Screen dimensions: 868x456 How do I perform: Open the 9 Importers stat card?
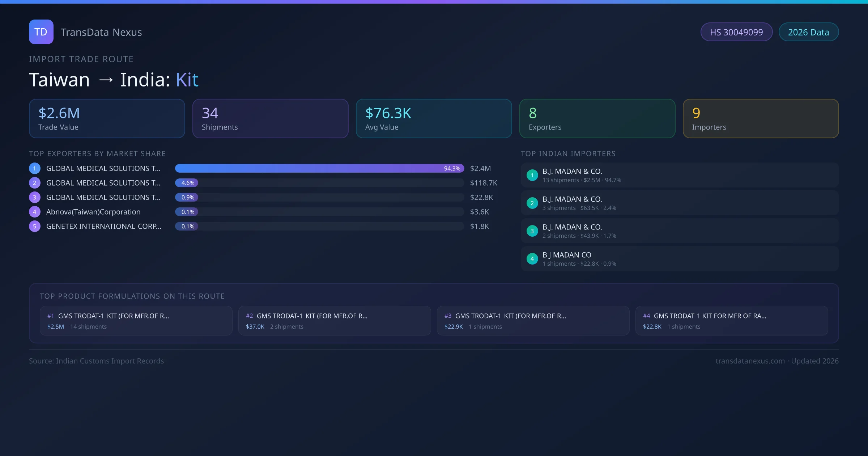(x=761, y=118)
